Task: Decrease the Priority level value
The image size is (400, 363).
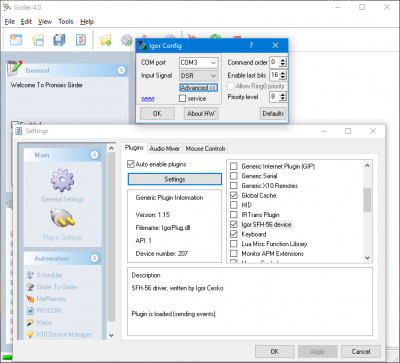Action: (x=283, y=99)
